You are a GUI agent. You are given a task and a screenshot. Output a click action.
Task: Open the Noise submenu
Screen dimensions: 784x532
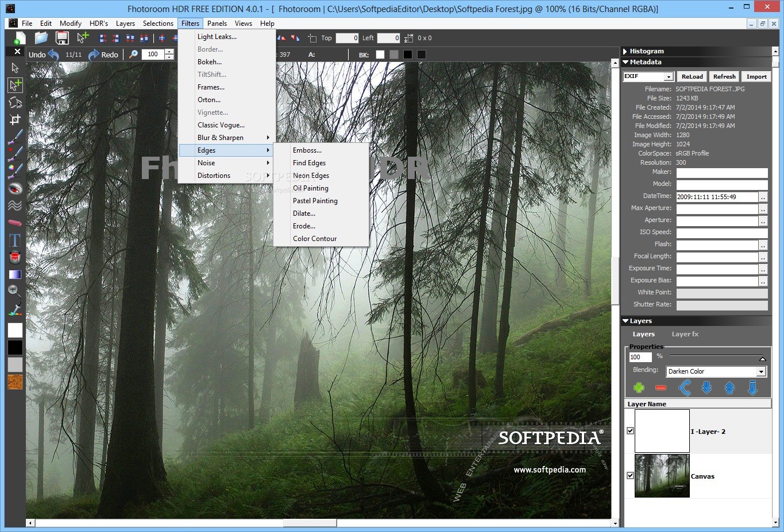pos(227,163)
